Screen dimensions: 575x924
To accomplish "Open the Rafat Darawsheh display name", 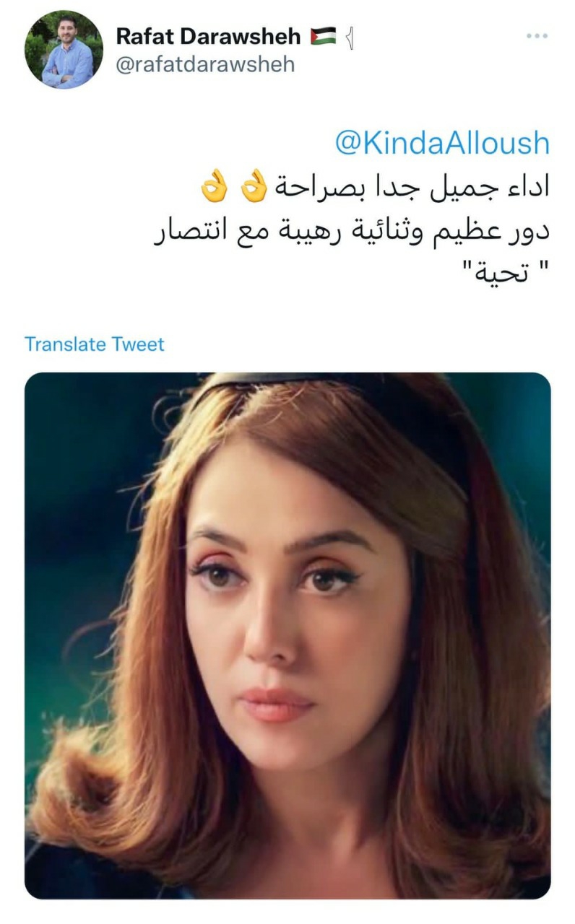I will click(x=208, y=36).
